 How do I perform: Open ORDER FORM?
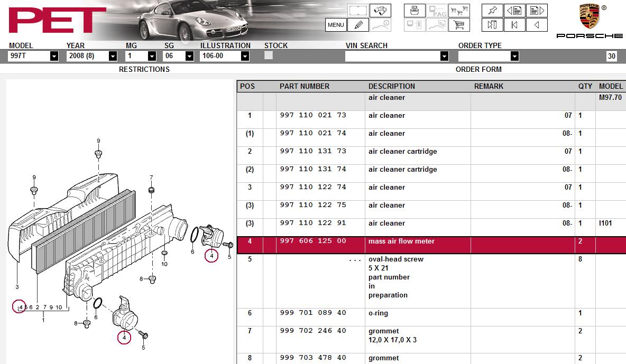tap(478, 69)
